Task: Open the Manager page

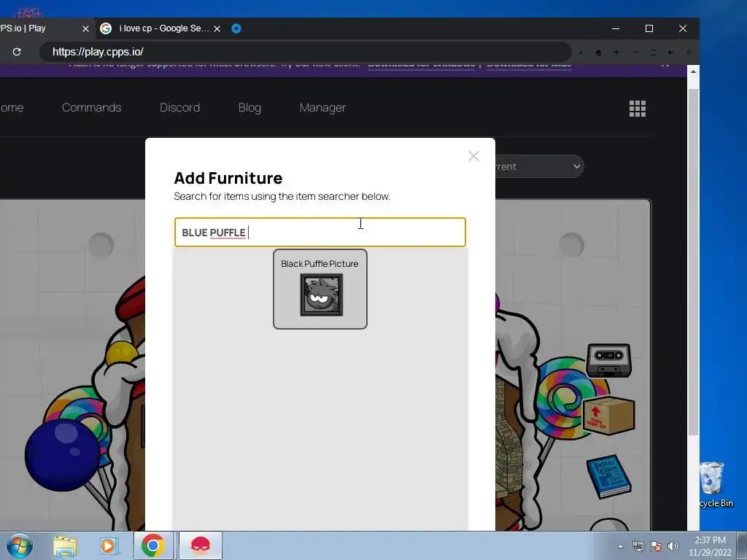Action: [x=322, y=108]
